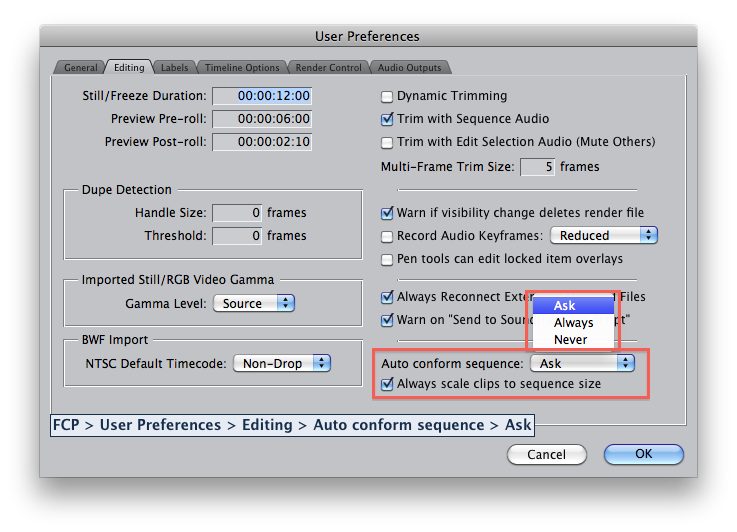Uncheck Trim with Sequence Audio
Screen dimensions: 737x532
tap(387, 119)
